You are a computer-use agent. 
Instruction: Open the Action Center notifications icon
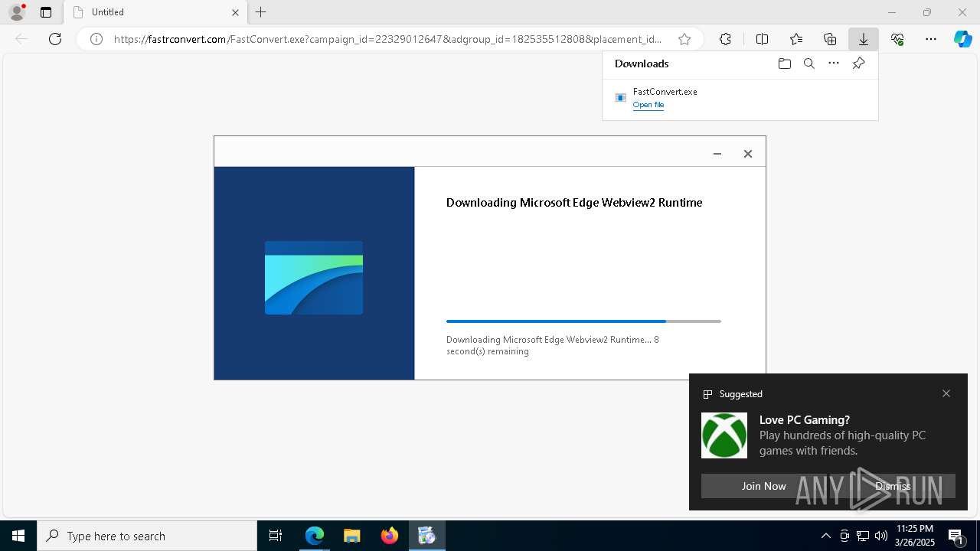tap(956, 536)
